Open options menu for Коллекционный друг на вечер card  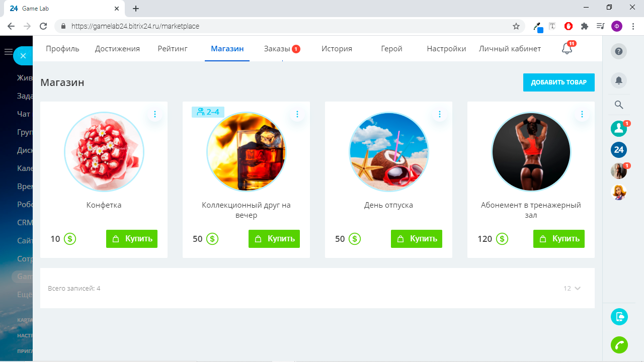click(297, 114)
